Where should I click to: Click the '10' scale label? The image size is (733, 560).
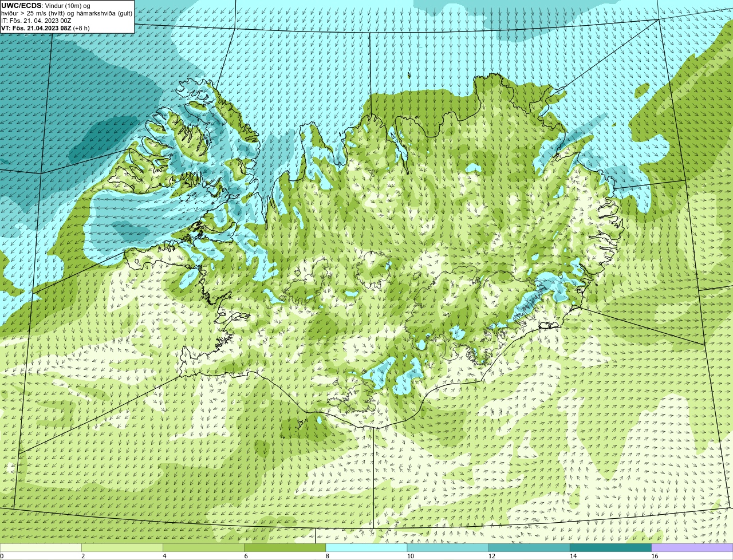click(411, 556)
